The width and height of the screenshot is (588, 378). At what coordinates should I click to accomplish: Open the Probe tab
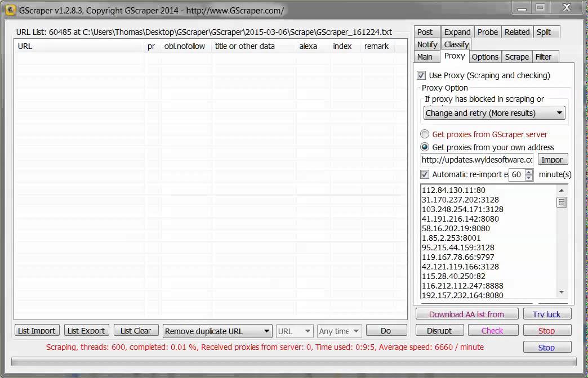click(488, 32)
